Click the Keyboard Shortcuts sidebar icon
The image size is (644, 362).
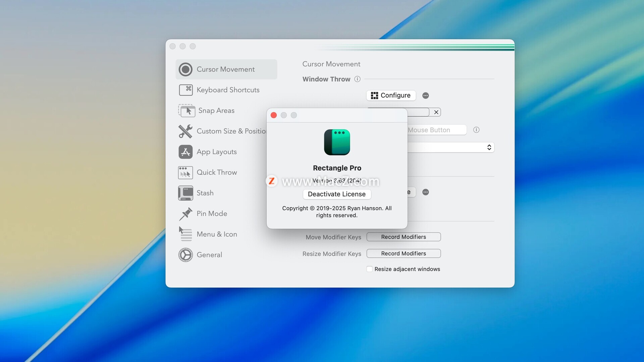coord(185,90)
